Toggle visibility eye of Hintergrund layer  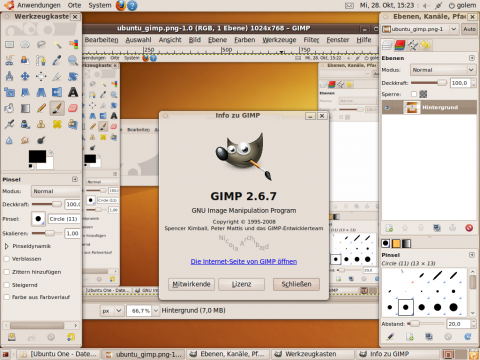tap(387, 107)
